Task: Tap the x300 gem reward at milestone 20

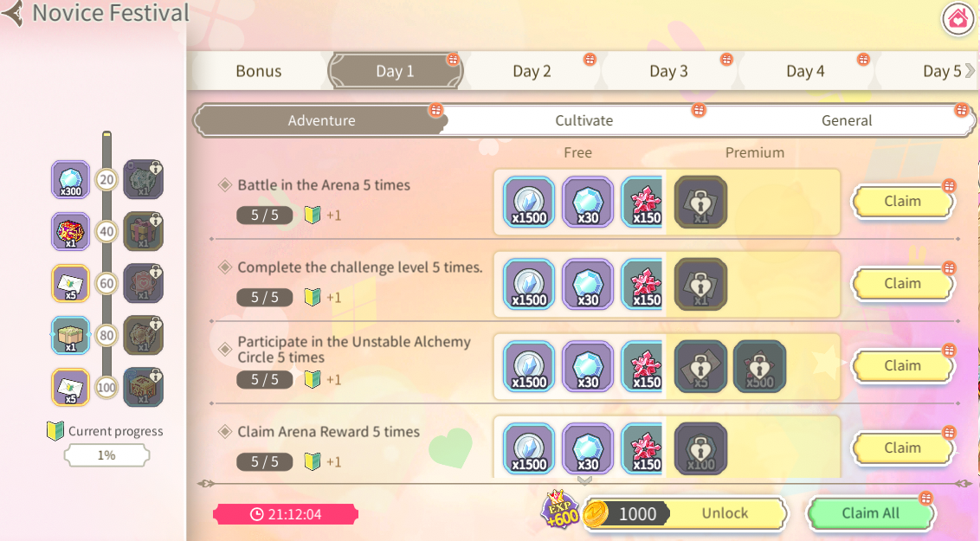Action: (70, 180)
